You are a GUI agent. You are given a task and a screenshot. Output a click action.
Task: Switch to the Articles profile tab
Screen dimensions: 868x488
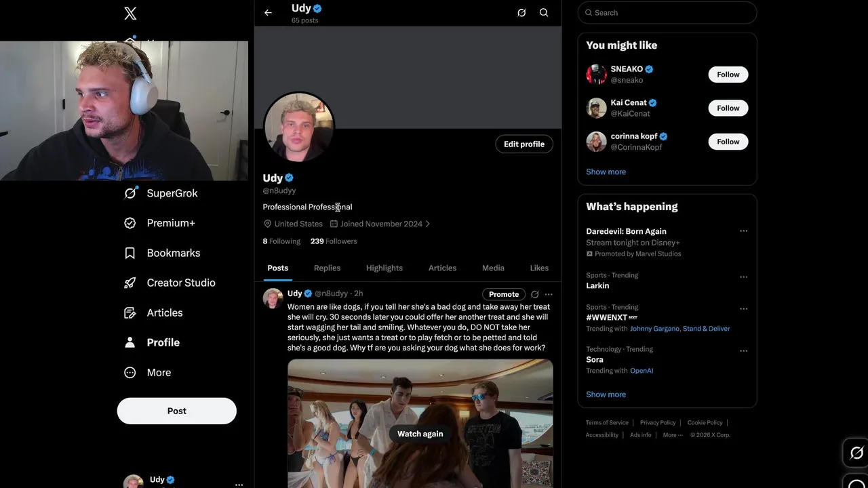(442, 268)
